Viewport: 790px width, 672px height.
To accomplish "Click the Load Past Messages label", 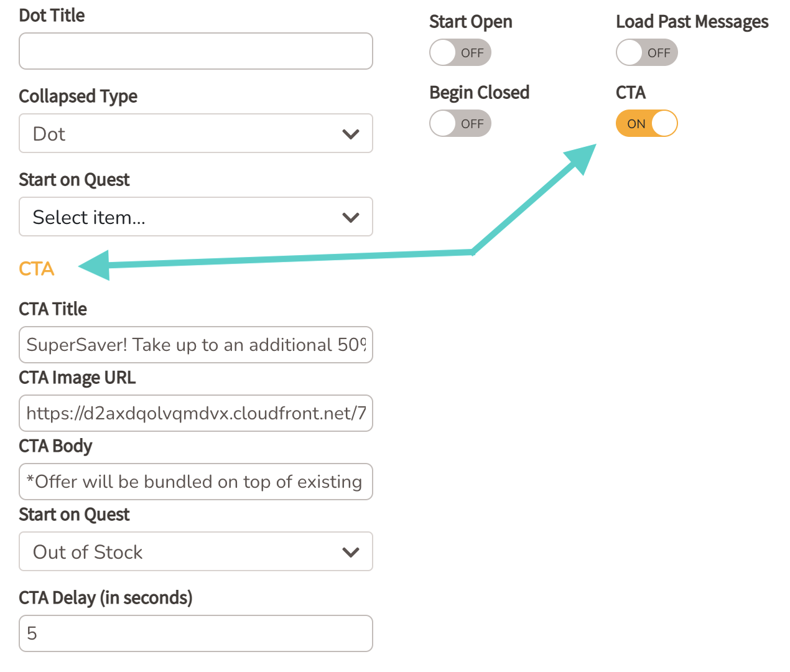I will (692, 22).
